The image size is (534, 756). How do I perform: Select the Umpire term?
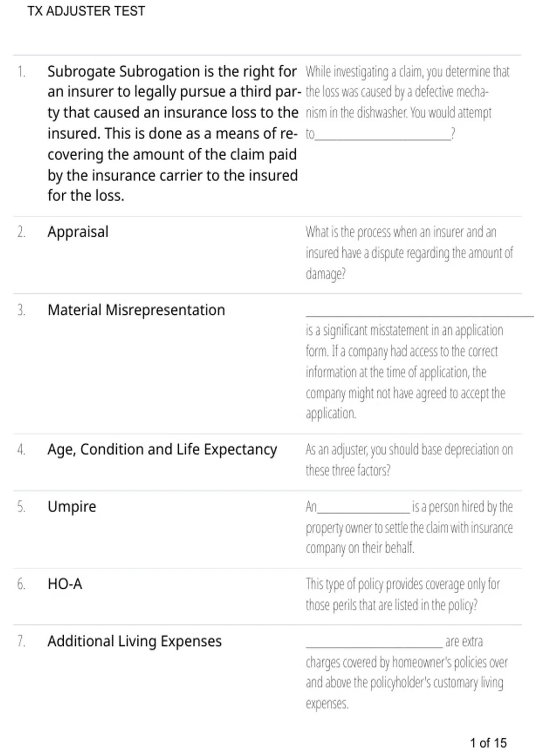click(x=72, y=507)
